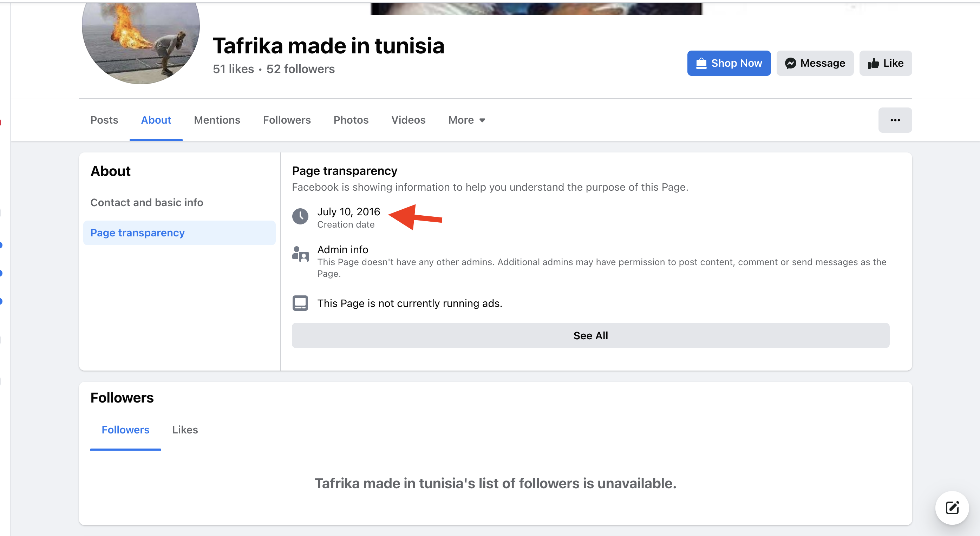Click the '51 likes' count text
The height and width of the screenshot is (536, 980).
pyautogui.click(x=233, y=69)
